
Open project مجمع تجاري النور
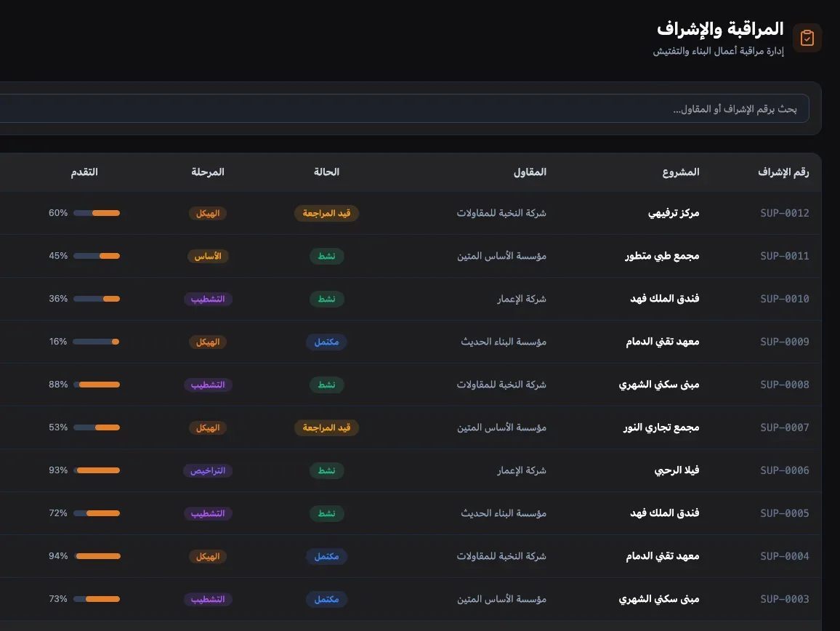[x=661, y=427]
